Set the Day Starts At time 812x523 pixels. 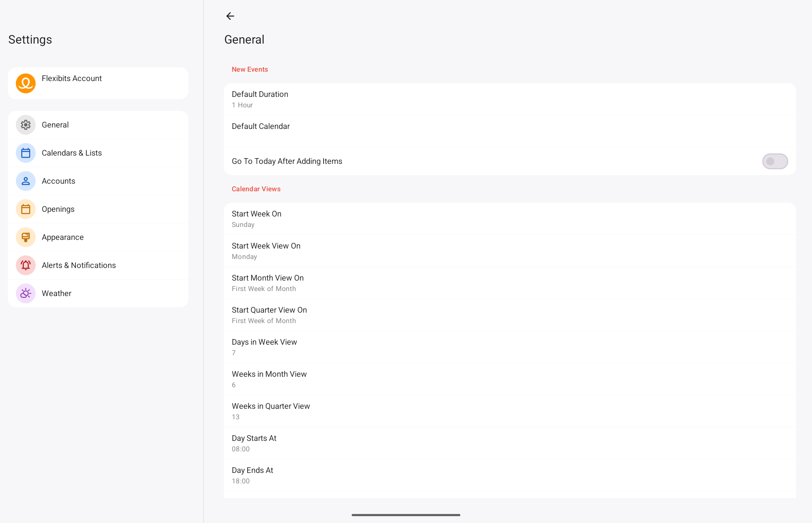tap(510, 443)
